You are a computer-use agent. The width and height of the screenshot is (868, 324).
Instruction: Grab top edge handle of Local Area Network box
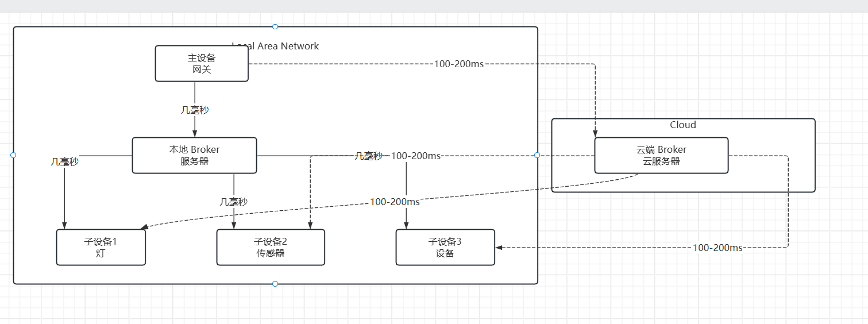click(275, 26)
